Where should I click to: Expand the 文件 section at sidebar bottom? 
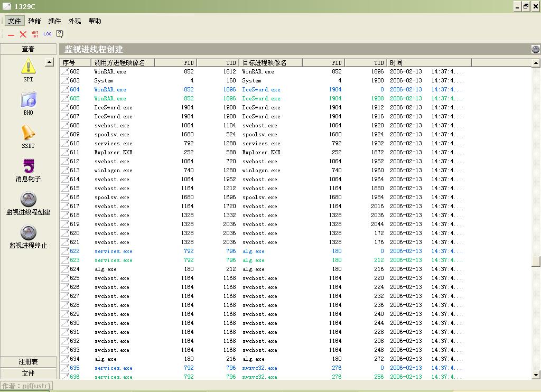point(28,374)
